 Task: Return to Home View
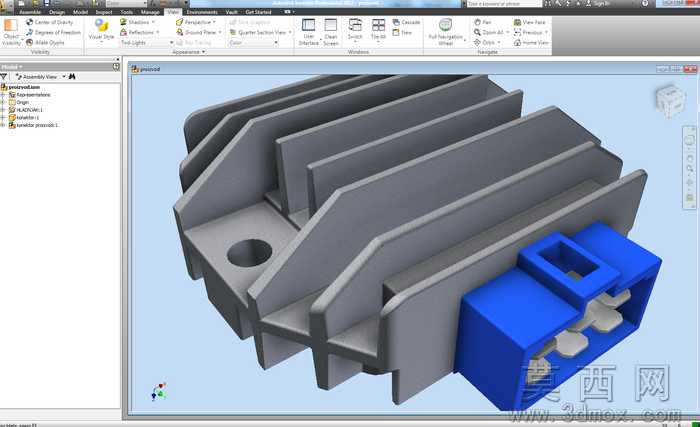click(x=531, y=42)
